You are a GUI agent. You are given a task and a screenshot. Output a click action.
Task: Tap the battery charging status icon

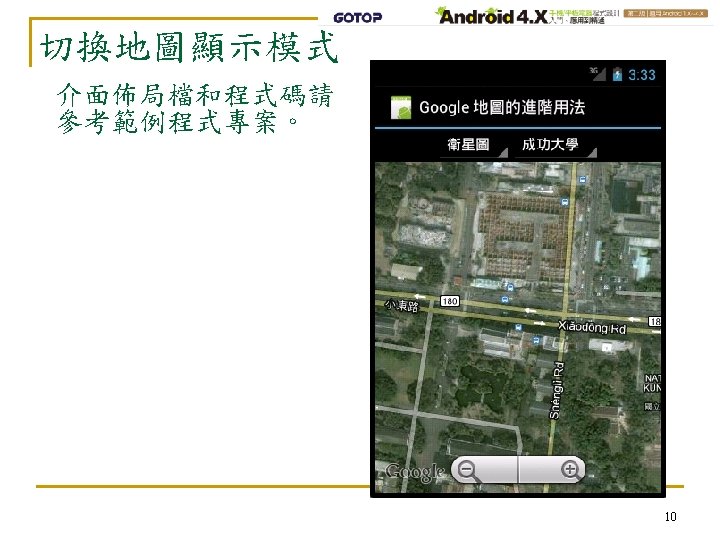pyautogui.click(x=618, y=74)
